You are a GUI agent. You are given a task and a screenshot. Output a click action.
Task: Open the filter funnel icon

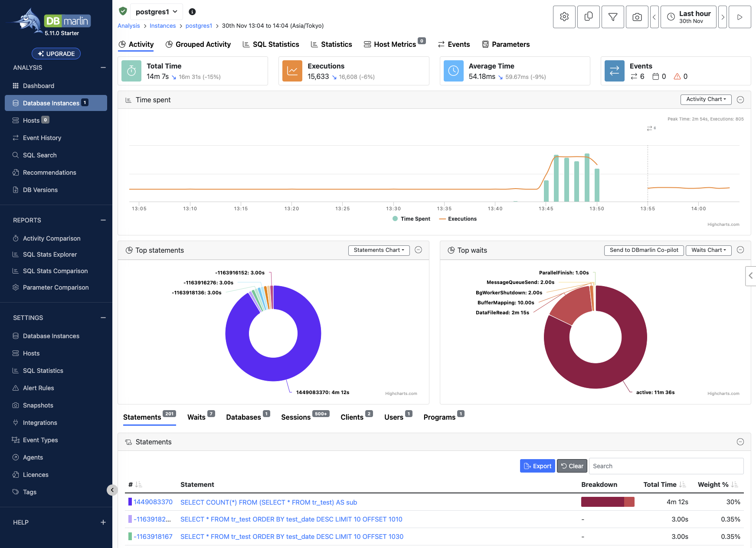point(613,17)
